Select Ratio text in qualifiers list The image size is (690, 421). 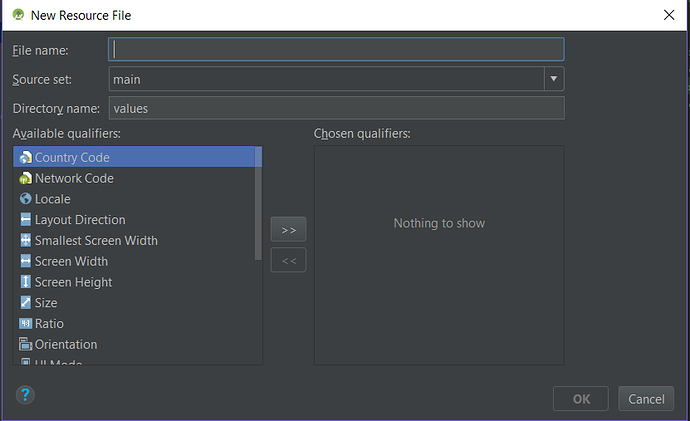coord(49,323)
